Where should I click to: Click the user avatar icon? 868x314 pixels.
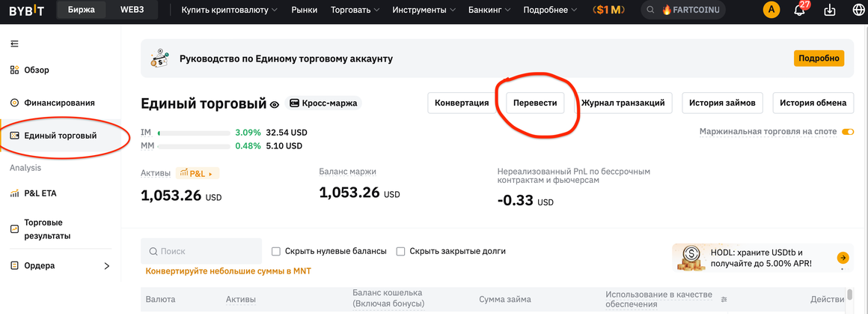(771, 10)
